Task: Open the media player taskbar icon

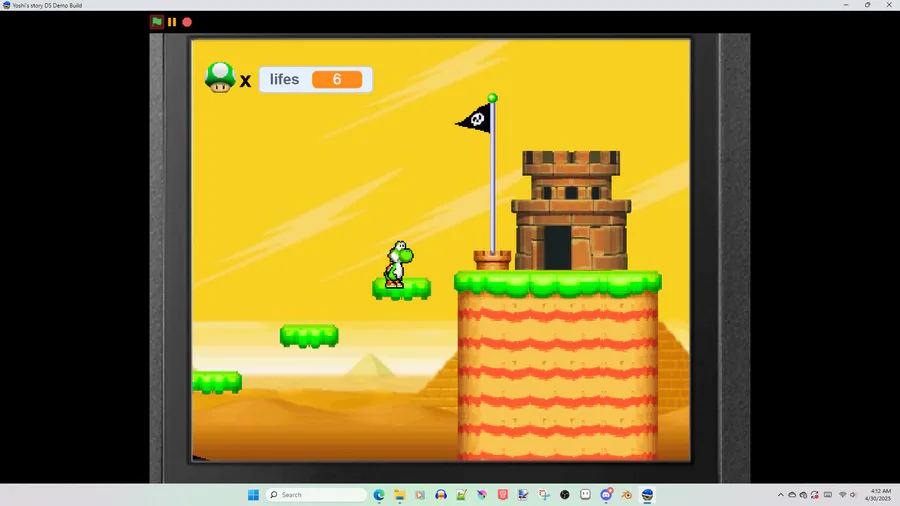Action: click(x=420, y=495)
